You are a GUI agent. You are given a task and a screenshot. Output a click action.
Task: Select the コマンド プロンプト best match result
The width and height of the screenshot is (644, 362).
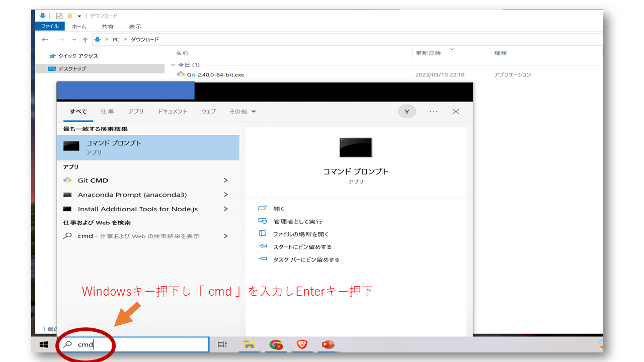click(x=148, y=147)
